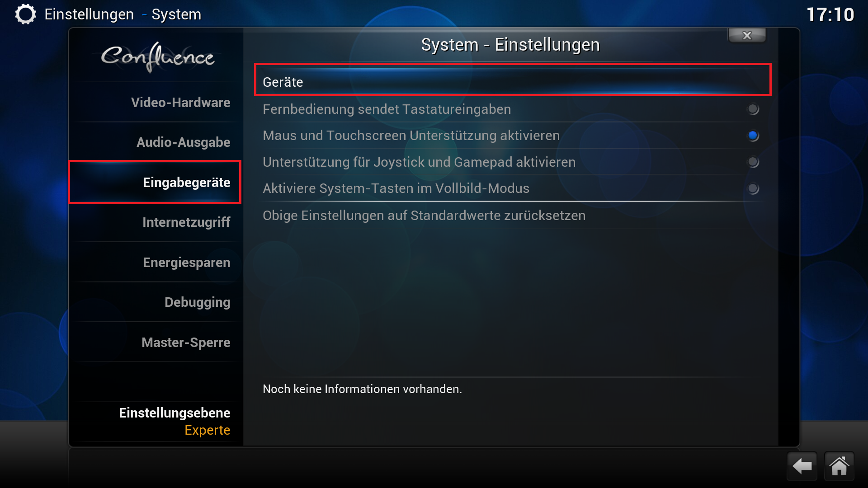
Task: Disable Maus und Touchscreen Unterstützung
Action: click(x=510, y=136)
